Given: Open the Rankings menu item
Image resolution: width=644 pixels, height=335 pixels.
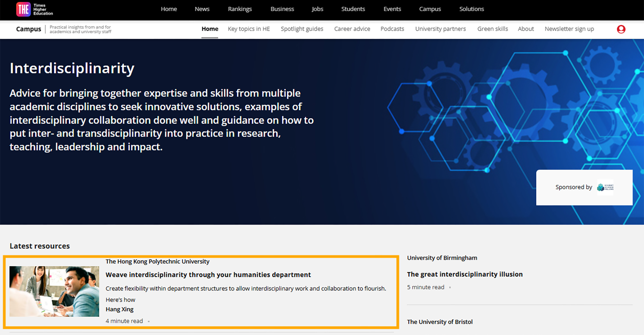Looking at the screenshot, I should coord(240,9).
